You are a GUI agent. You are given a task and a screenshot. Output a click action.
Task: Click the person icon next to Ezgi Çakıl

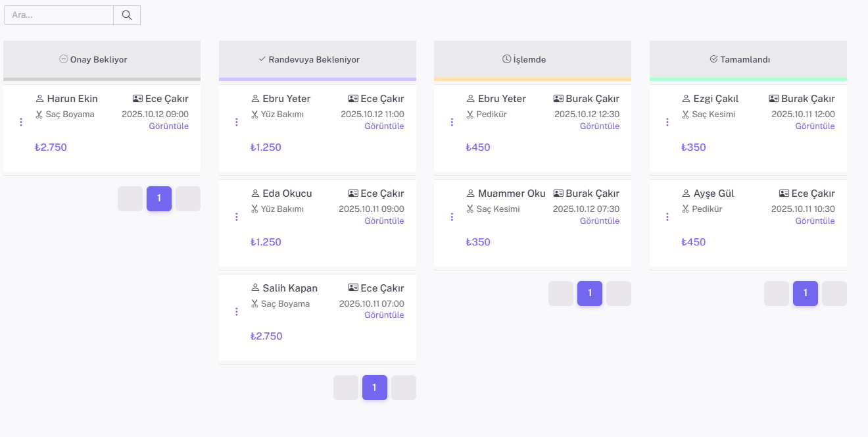pyautogui.click(x=685, y=99)
